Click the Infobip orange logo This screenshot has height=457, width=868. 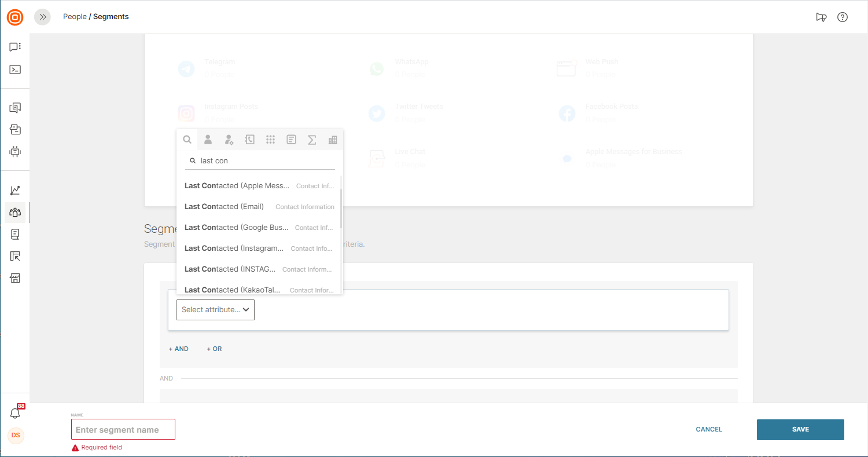[15, 17]
